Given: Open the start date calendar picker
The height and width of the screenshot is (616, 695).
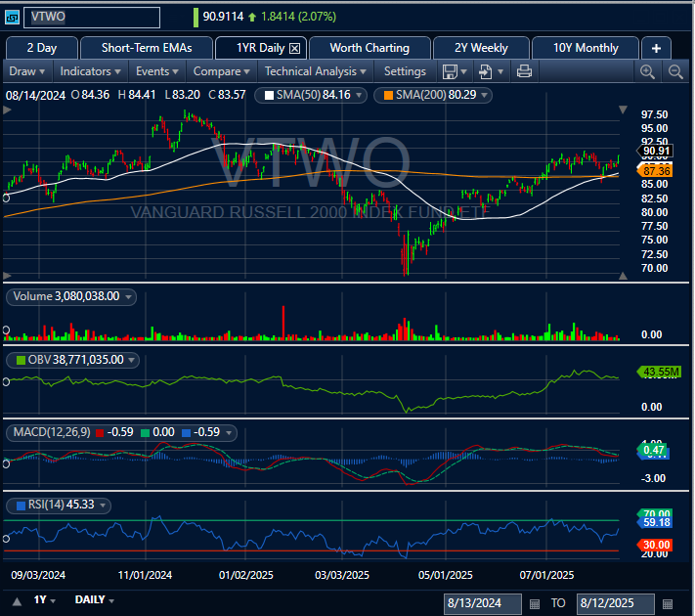Looking at the screenshot, I should coord(534,603).
